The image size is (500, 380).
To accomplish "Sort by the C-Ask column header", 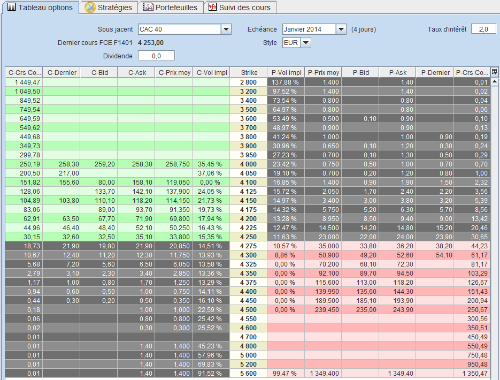I will [x=136, y=72].
